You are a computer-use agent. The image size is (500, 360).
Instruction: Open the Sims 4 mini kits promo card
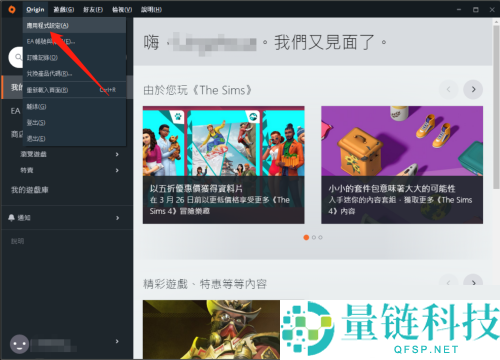click(x=402, y=165)
